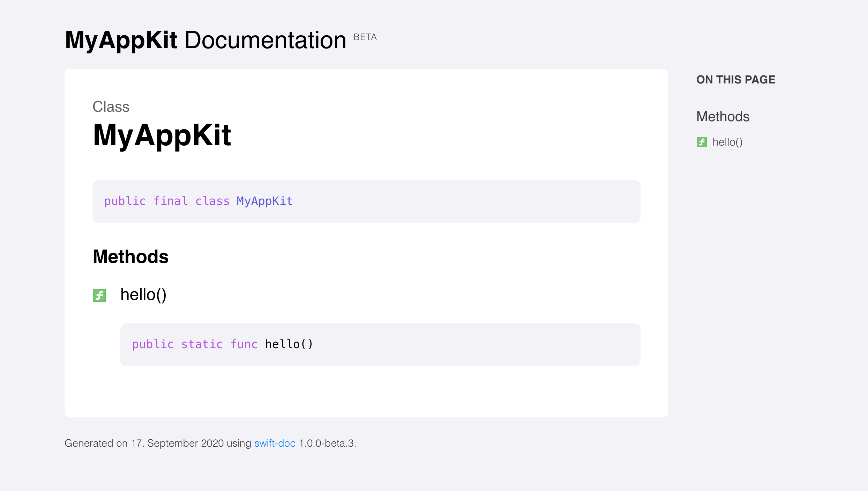The image size is (868, 491).
Task: Select the MyAppKit class name heading
Action: point(162,136)
